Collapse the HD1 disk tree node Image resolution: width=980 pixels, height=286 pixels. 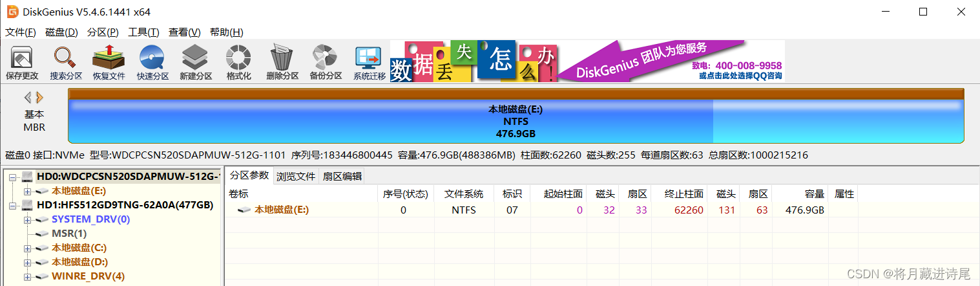point(12,205)
